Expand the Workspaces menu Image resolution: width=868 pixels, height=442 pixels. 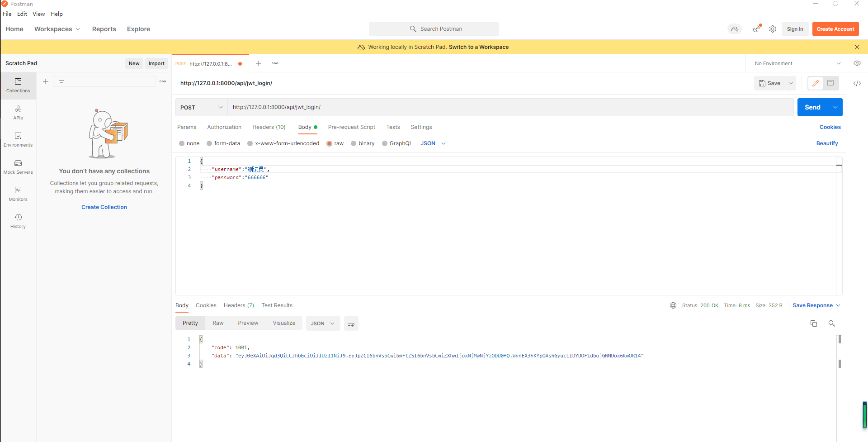pyautogui.click(x=57, y=29)
